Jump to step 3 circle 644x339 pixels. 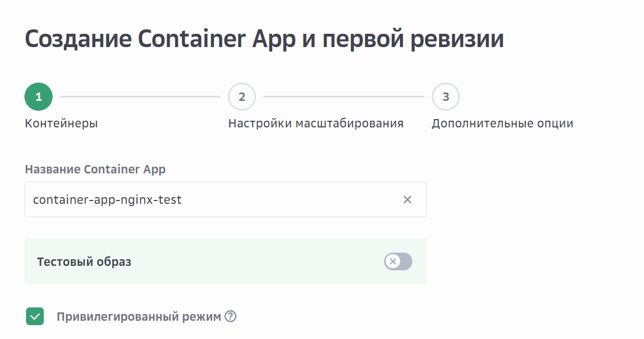pyautogui.click(x=446, y=97)
